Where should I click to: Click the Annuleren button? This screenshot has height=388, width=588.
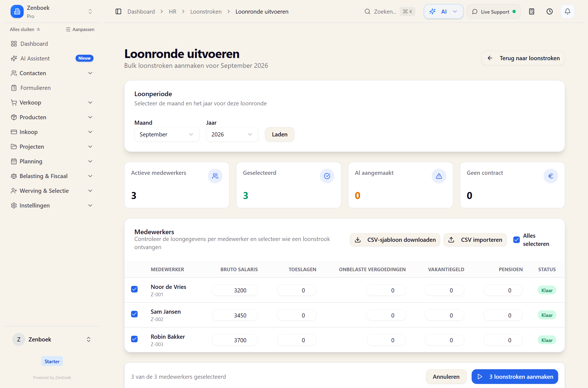tap(446, 377)
